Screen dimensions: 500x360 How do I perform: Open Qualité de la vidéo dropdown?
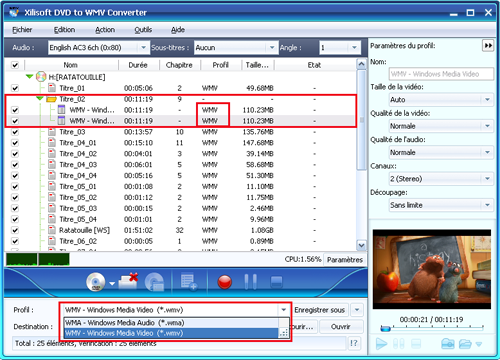coord(441,126)
